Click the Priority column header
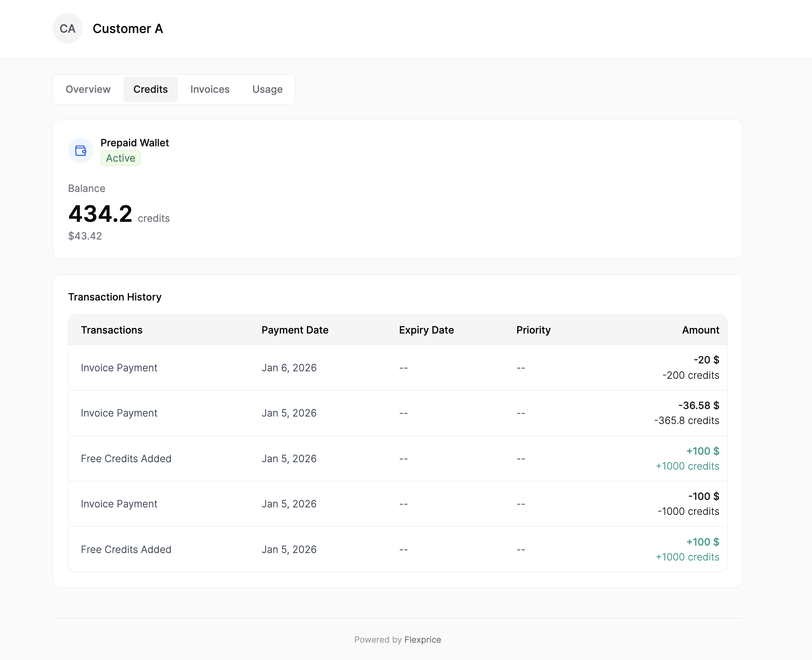This screenshot has height=660, width=812. 533,330
